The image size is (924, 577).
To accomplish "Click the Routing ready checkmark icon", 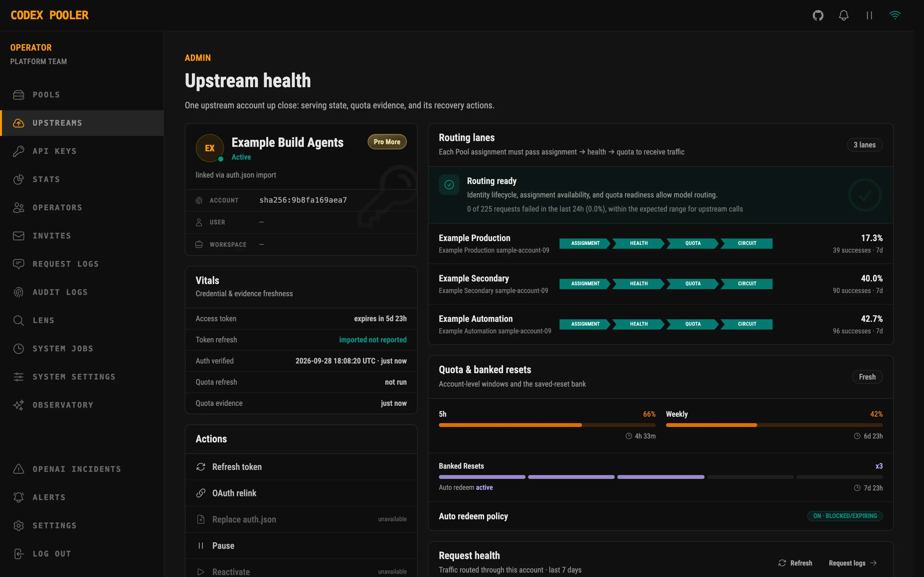I will pos(449,185).
